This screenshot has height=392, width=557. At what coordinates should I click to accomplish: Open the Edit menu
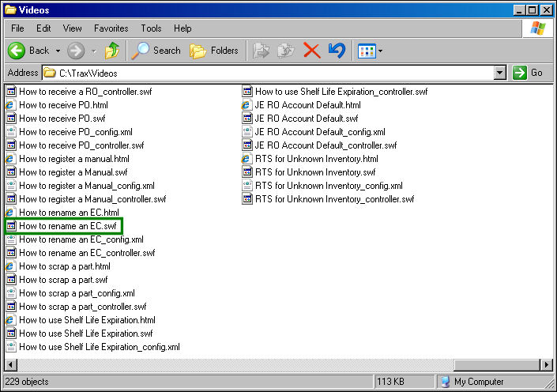43,28
